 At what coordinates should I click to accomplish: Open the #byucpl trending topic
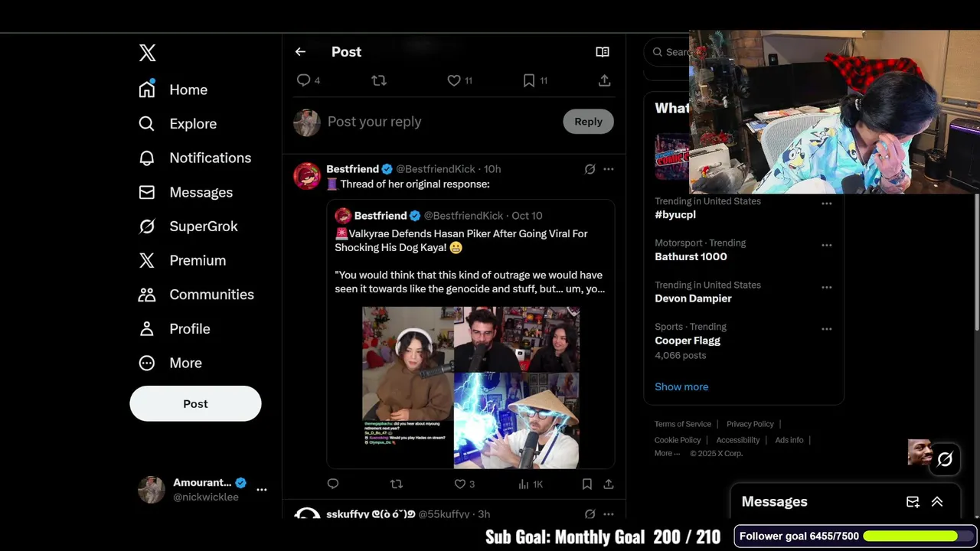tap(675, 215)
